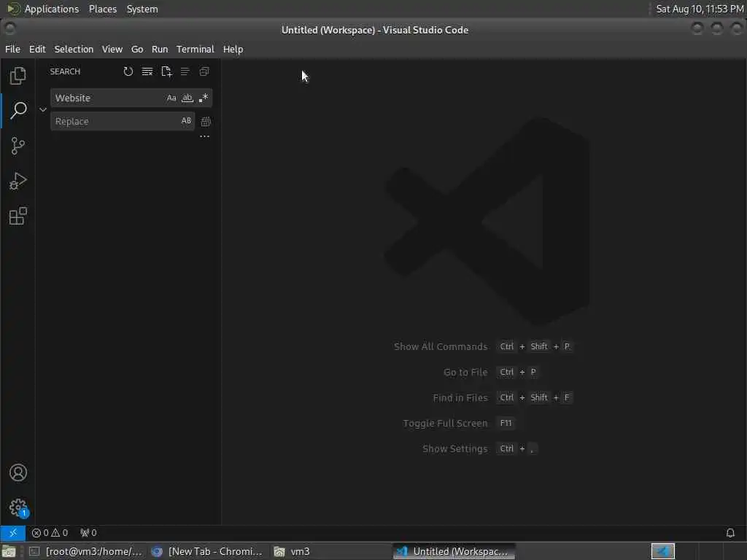
Task: Select the Search icon in activity bar
Action: tap(18, 111)
